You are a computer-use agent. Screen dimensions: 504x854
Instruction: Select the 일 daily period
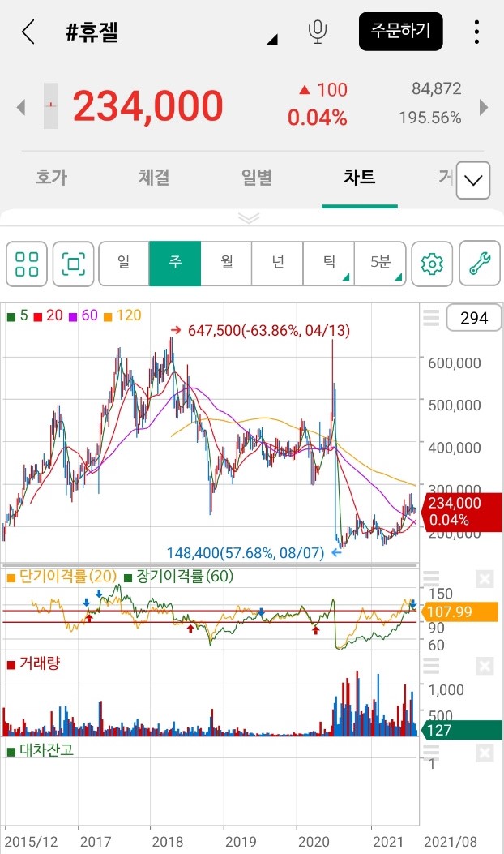click(x=124, y=264)
